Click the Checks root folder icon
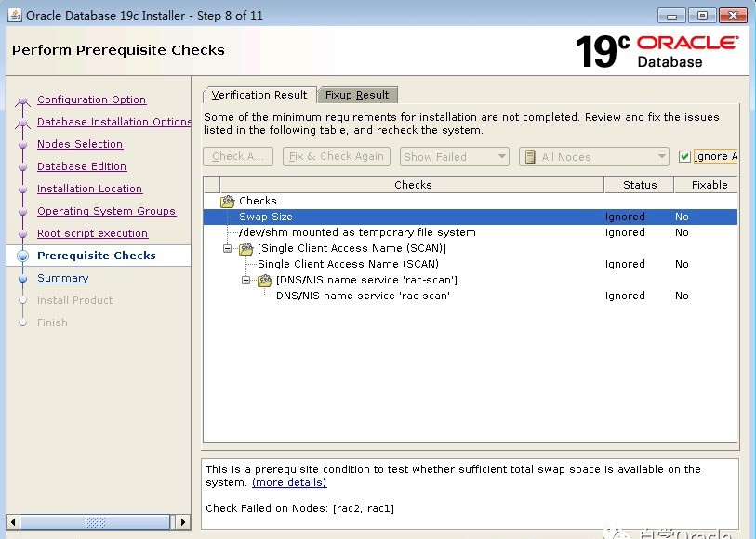Viewport: 756px width, 539px height. [x=228, y=201]
